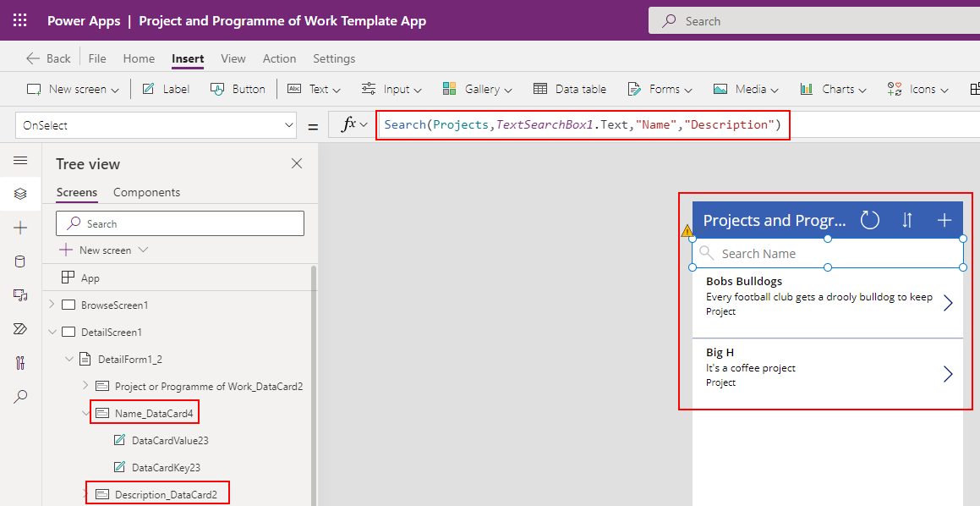Select the Bobs Bulldogs title text
This screenshot has height=506, width=980.
click(744, 282)
